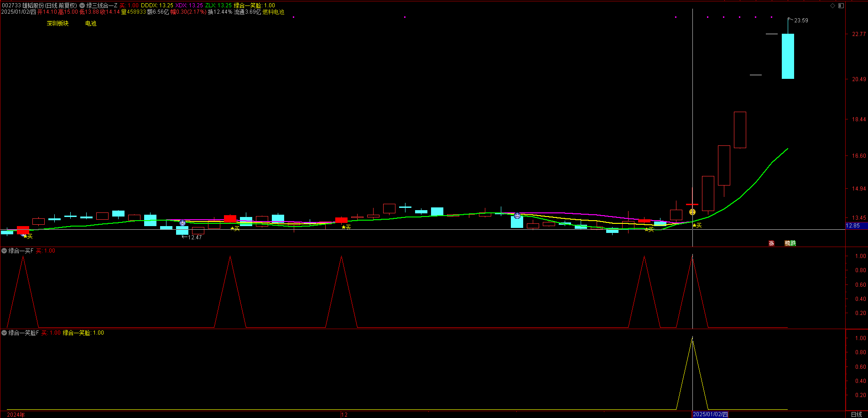
Task: Click the 002733 雄韬股份 stock title
Action: coord(39,5)
